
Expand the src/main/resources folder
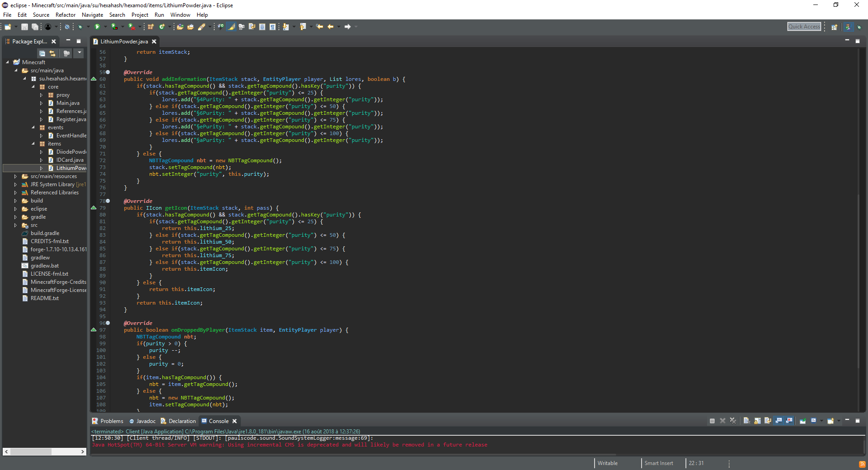pyautogui.click(x=15, y=176)
